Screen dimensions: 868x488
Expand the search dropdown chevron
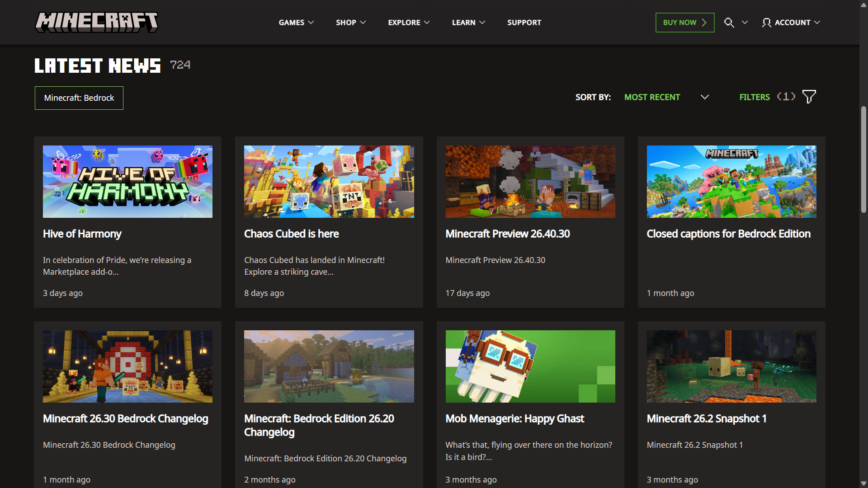[745, 23]
